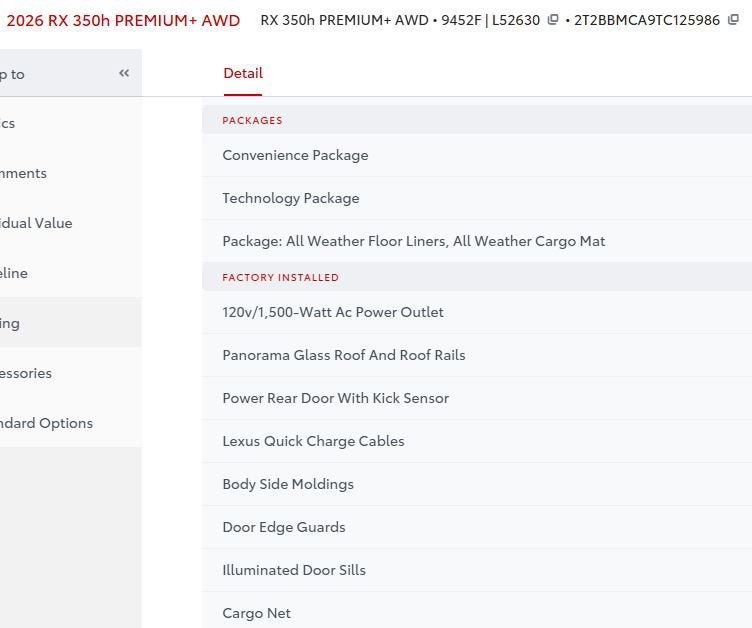The height and width of the screenshot is (628, 752).
Task: Select Technology Package row
Action: coord(291,198)
